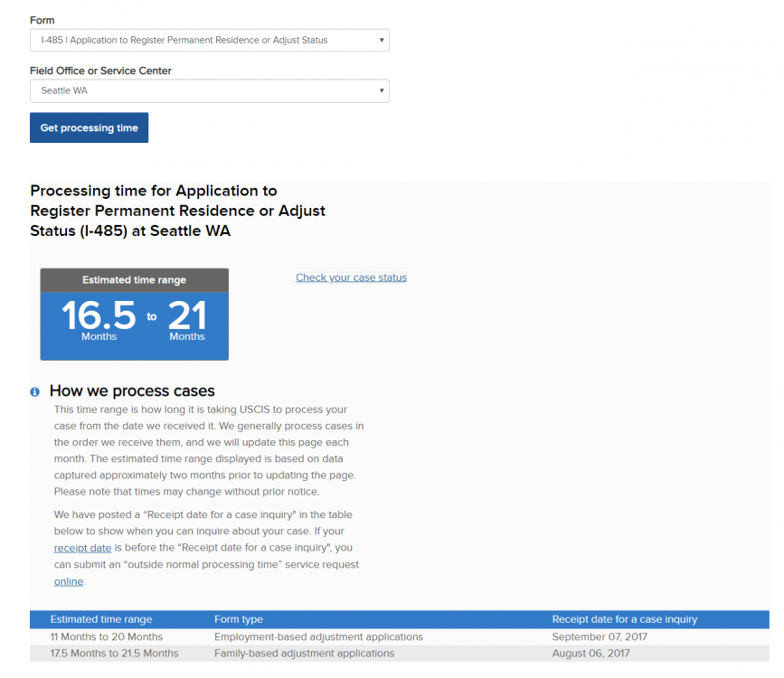
Task: Select the Estimated time range column header
Action: click(x=101, y=619)
